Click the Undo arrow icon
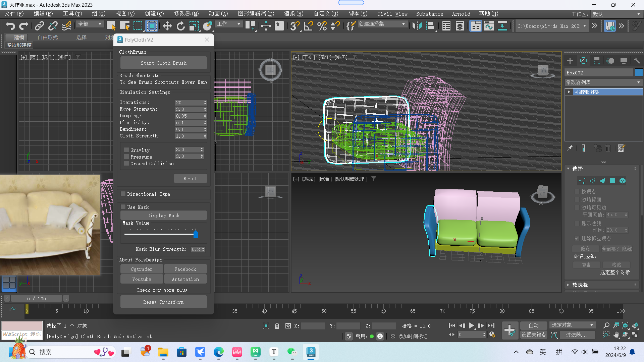 (x=10, y=26)
